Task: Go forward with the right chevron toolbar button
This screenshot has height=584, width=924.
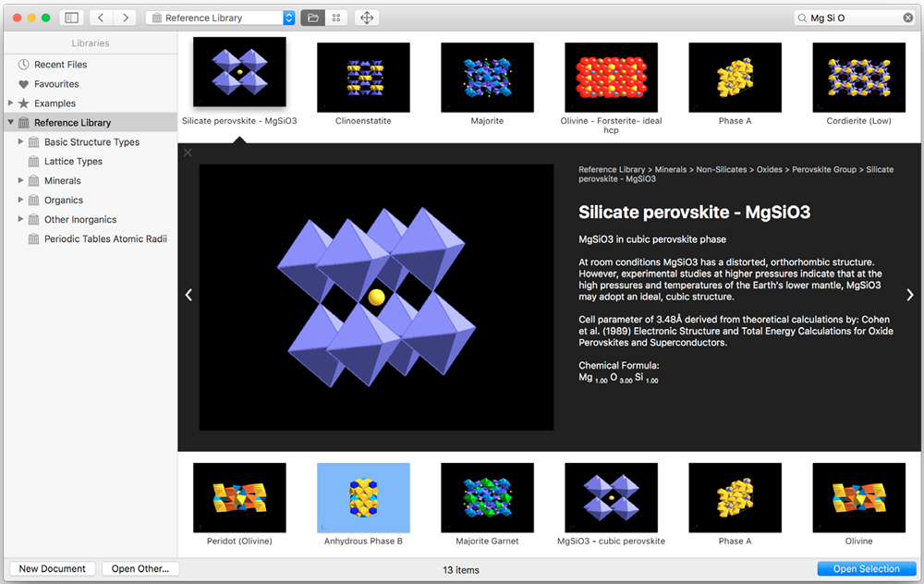Action: [125, 18]
